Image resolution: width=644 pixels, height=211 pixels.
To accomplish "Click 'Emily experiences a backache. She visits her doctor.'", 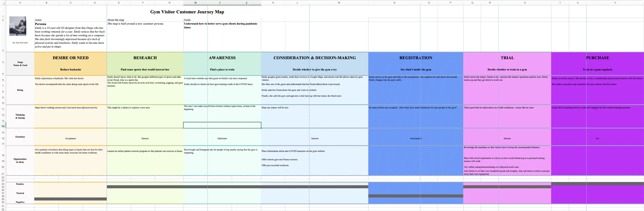I will (59, 78).
